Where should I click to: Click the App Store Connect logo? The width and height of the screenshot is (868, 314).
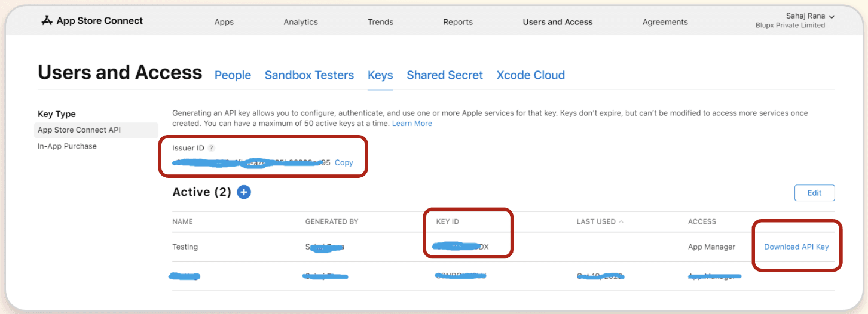(x=92, y=21)
